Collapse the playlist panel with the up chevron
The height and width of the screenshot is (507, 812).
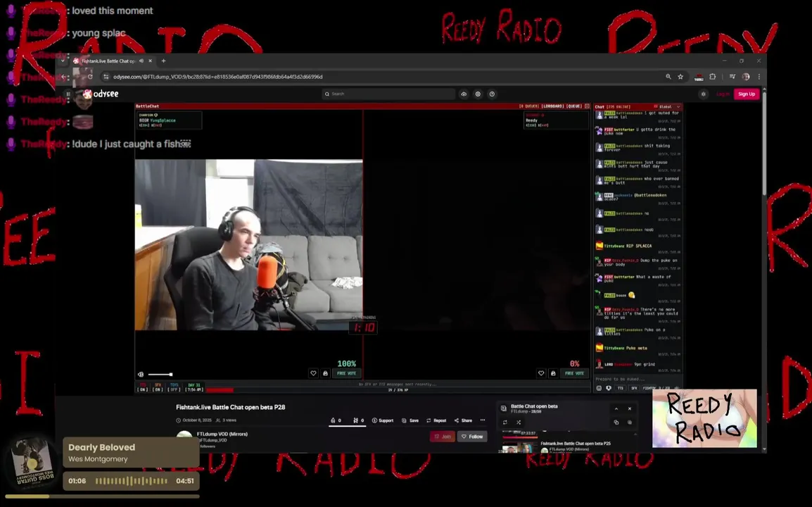click(616, 408)
